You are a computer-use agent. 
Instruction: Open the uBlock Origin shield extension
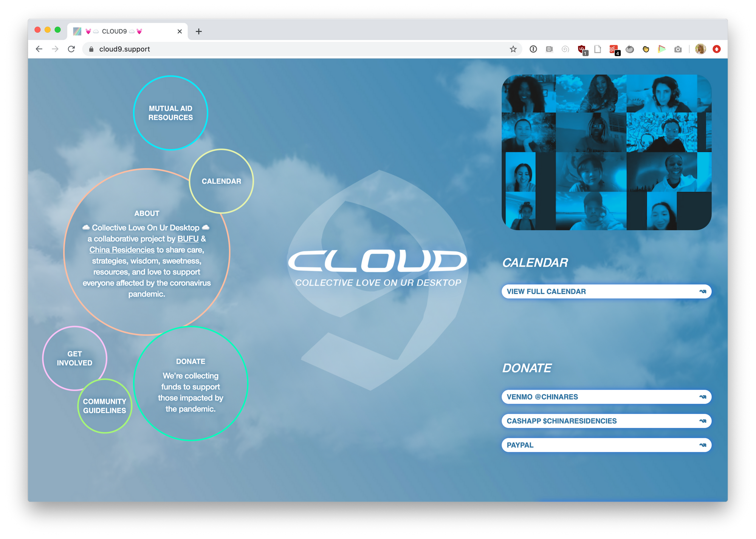[x=582, y=49]
